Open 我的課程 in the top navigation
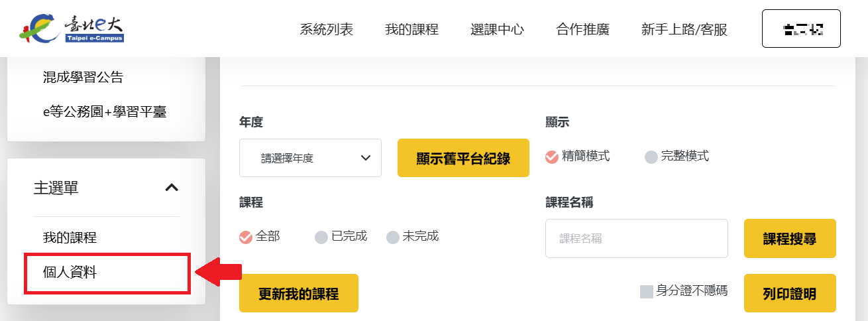This screenshot has width=868, height=321. 411,29
